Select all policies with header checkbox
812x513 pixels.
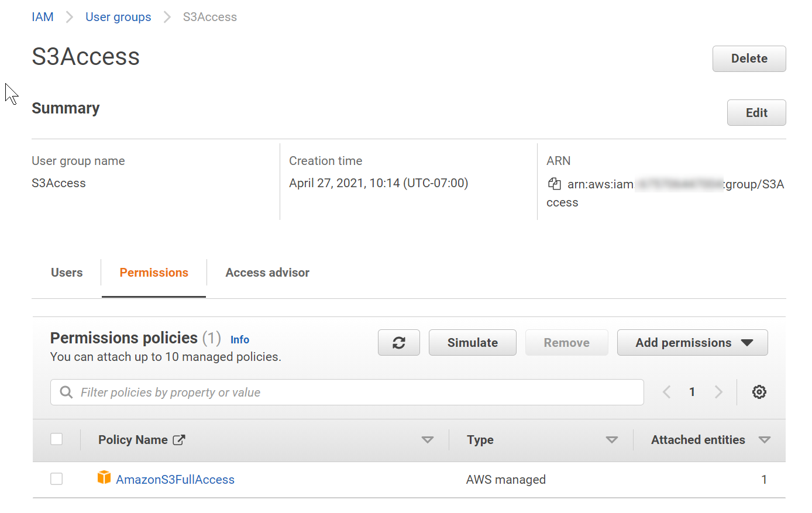click(57, 439)
